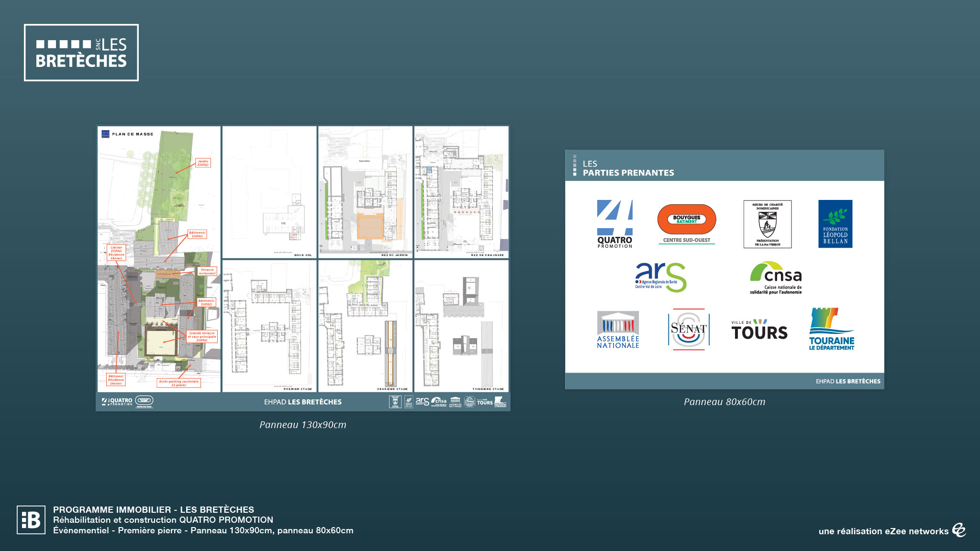This screenshot has width=980, height=551.
Task: Open the Troisième Etage floor plan
Action: pyautogui.click(x=461, y=326)
